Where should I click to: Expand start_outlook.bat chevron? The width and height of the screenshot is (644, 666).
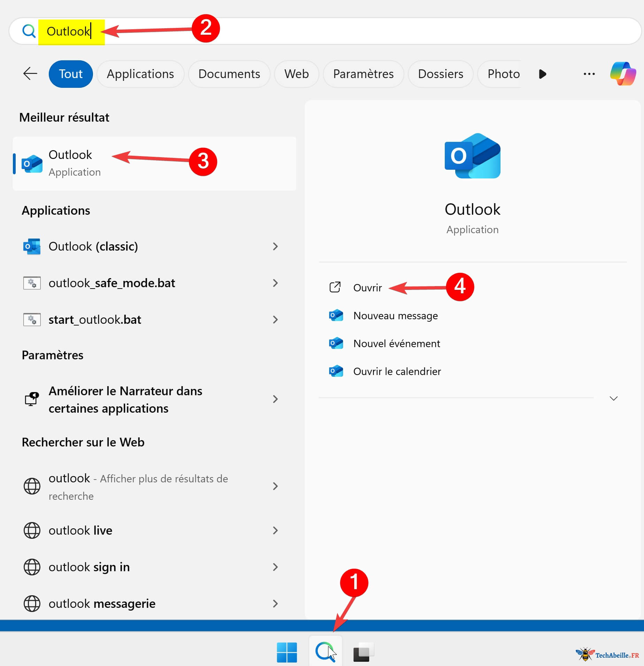(276, 320)
